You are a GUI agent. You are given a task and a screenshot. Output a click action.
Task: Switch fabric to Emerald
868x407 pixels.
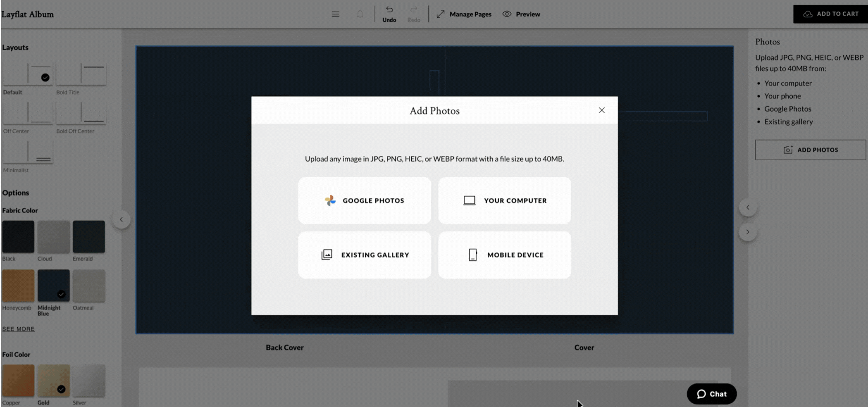pyautogui.click(x=88, y=237)
